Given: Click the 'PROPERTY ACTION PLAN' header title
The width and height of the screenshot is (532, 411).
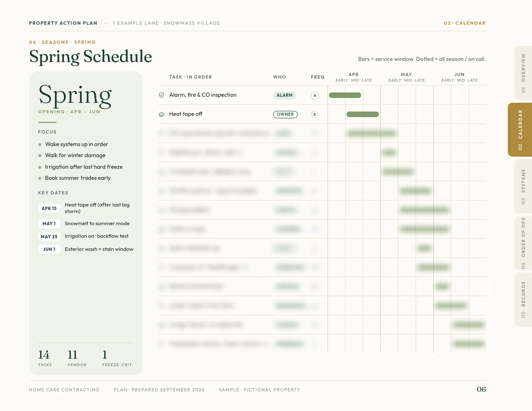Looking at the screenshot, I should coord(63,23).
